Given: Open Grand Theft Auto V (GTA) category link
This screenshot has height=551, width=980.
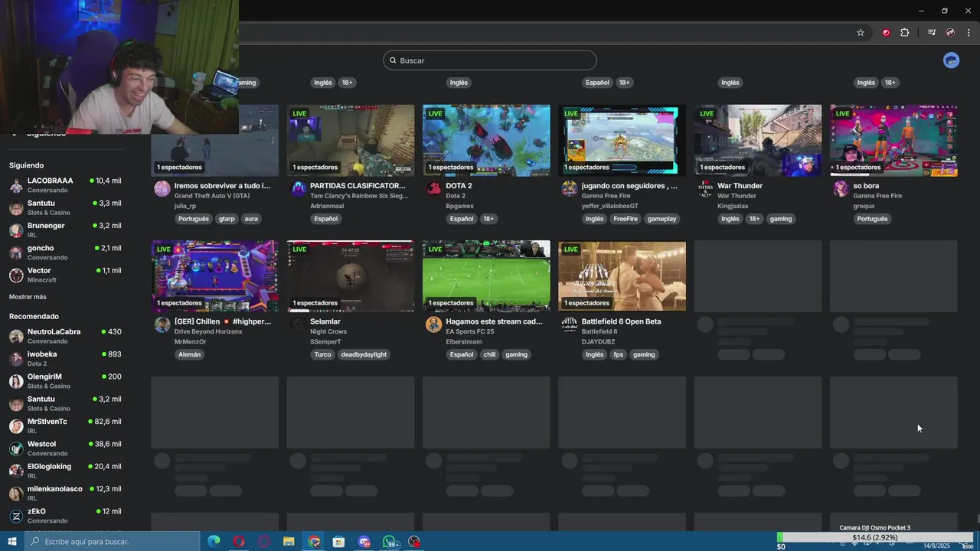Looking at the screenshot, I should click(212, 196).
